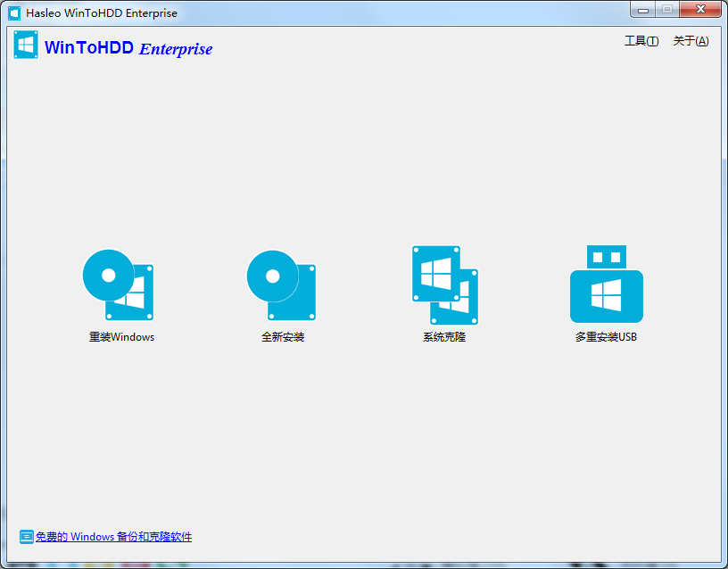Choose the 全新安装 text label
Image resolution: width=728 pixels, height=569 pixels.
pyautogui.click(x=283, y=337)
